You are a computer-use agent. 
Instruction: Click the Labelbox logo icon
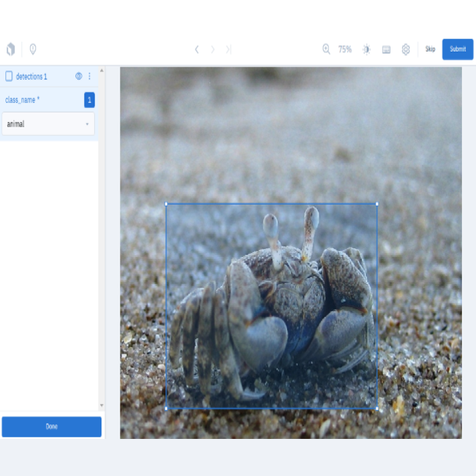point(11,49)
